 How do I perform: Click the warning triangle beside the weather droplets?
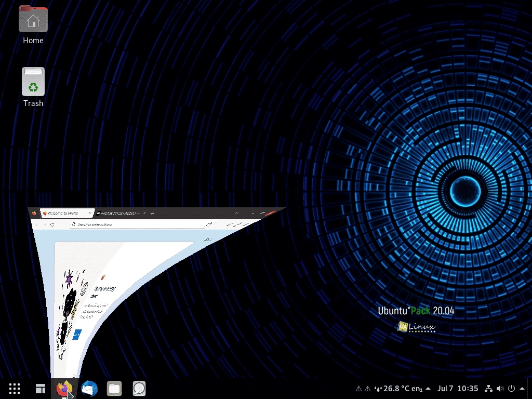click(x=367, y=389)
